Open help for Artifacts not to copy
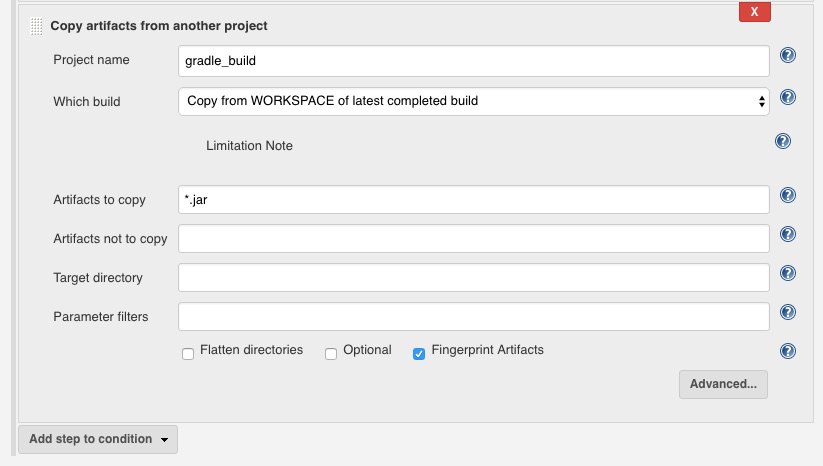Viewport: 823px width, 466px height. [788, 234]
